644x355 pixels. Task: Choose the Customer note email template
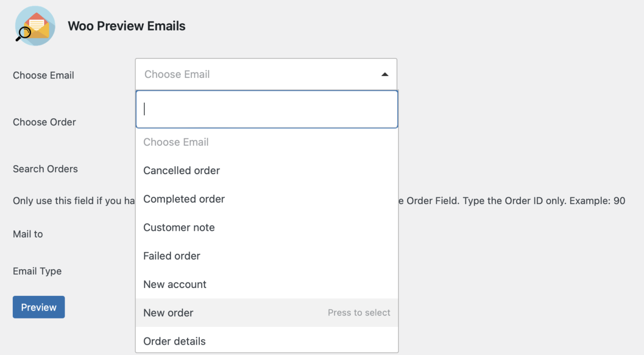[x=179, y=227]
